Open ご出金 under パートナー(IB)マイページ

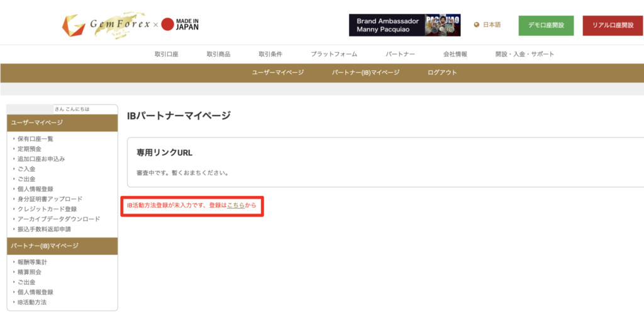click(x=26, y=282)
